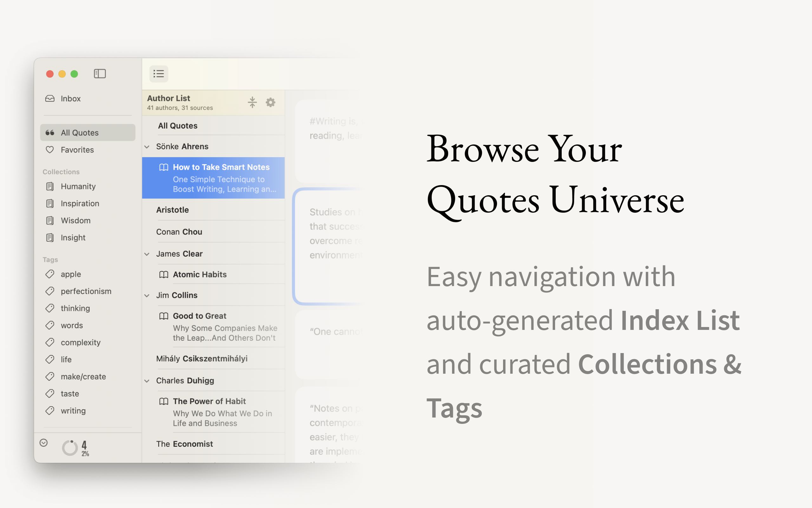Select the words tag label
Screen dimensions: 812x508
(72, 325)
